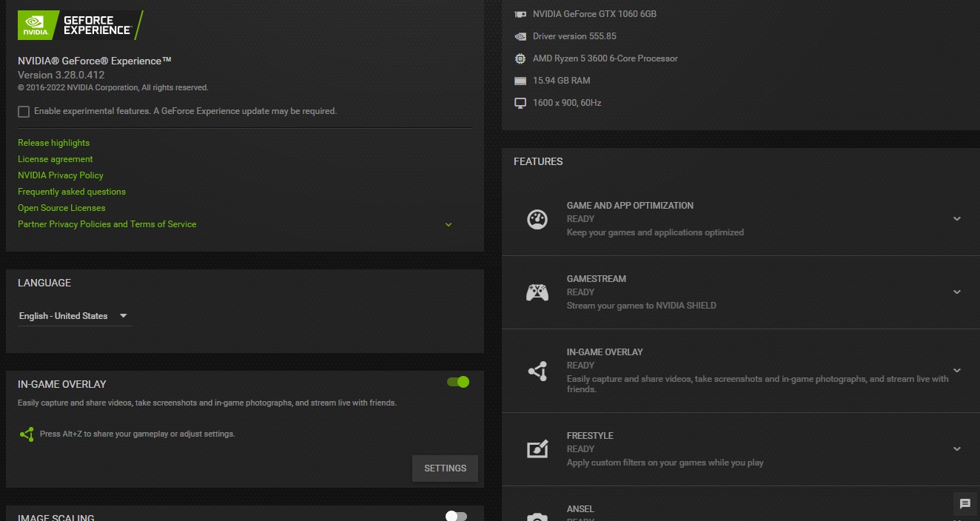Check Enable experimental features checkbox
Image resolution: width=980 pixels, height=521 pixels.
pos(23,111)
